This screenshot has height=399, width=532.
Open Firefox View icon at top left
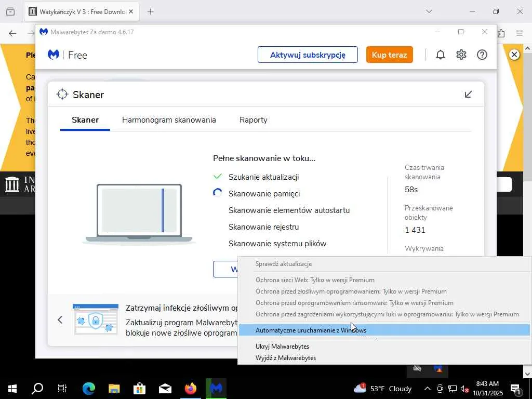pyautogui.click(x=10, y=11)
